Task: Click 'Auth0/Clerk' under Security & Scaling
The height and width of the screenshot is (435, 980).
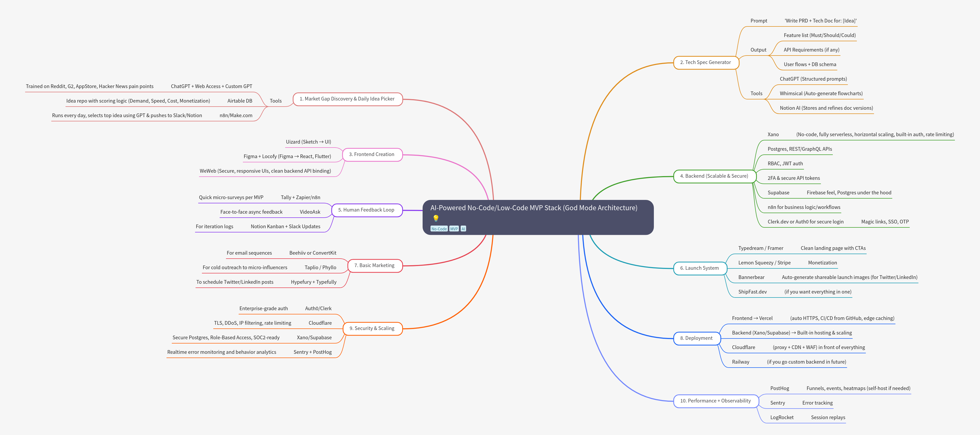Action: tap(318, 309)
